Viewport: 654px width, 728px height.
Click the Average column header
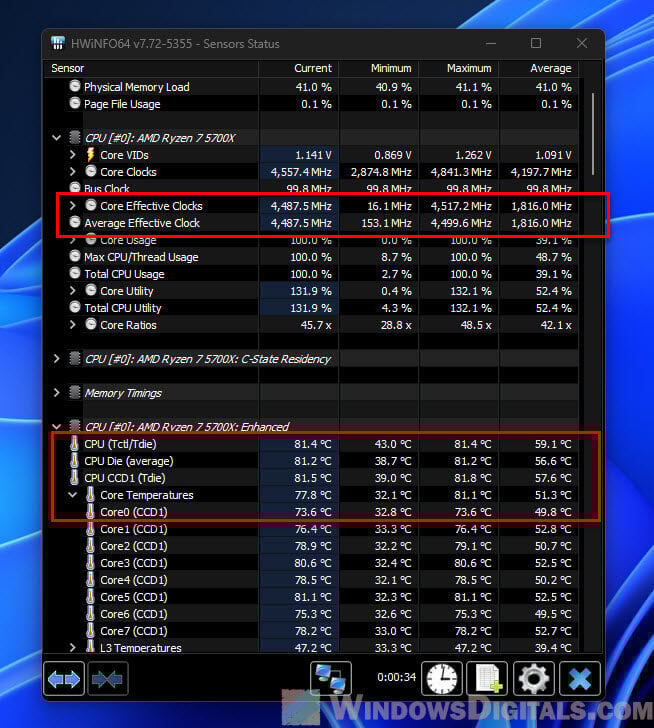coord(539,68)
